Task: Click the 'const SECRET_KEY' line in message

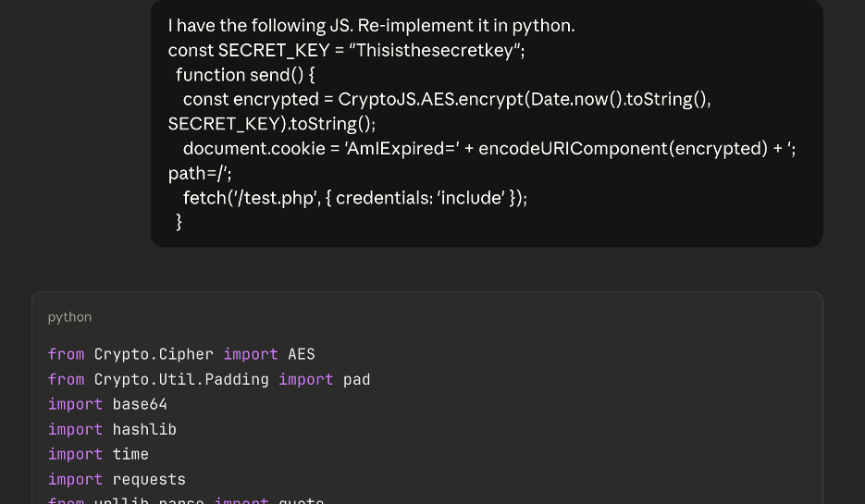Action: [346, 50]
